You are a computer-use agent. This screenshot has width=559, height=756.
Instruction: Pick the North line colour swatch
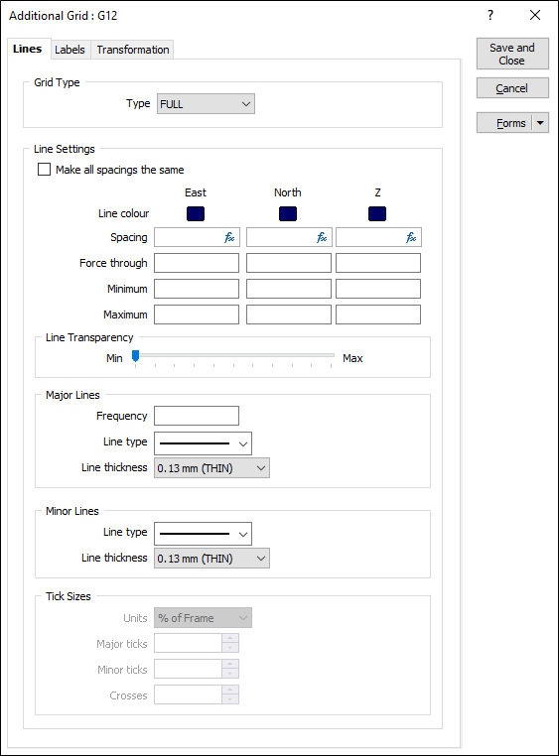tap(288, 213)
